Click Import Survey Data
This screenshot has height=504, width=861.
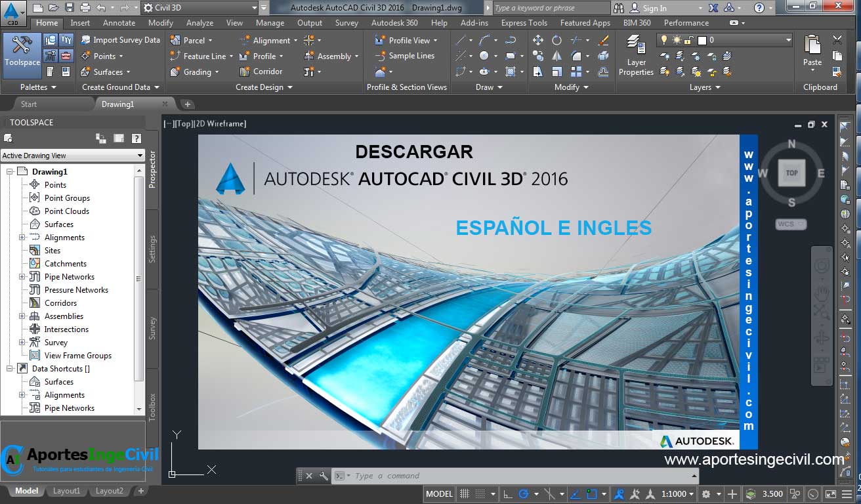[120, 40]
